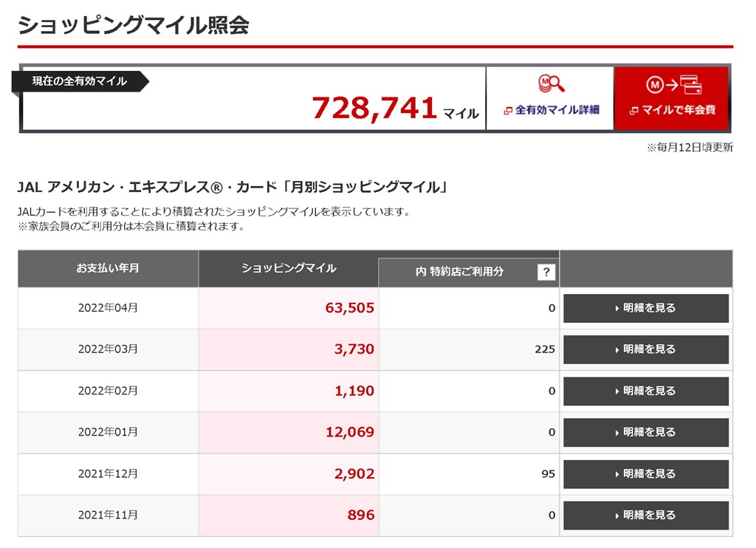The width and height of the screenshot is (756, 548).
Task: Select the 2022年02月 date cell
Action: pos(108,390)
